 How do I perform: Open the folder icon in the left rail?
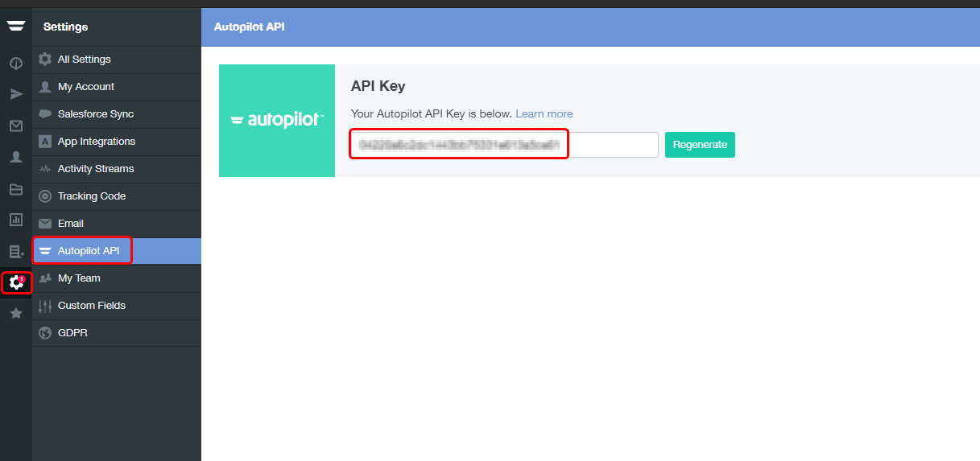pos(15,189)
